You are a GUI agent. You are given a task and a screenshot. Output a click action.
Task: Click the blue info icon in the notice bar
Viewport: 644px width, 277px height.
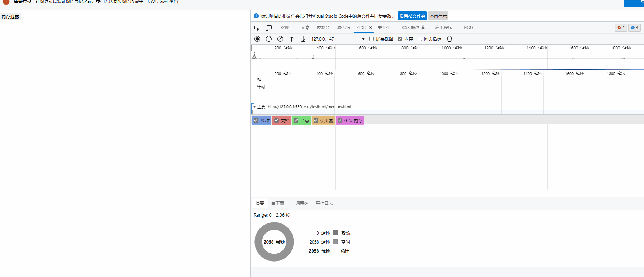pos(256,16)
